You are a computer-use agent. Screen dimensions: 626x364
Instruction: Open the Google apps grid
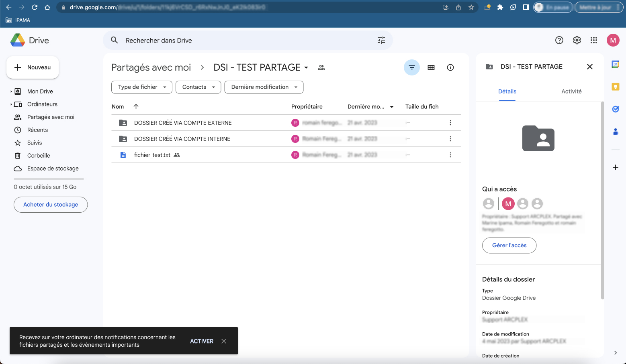tap(594, 40)
